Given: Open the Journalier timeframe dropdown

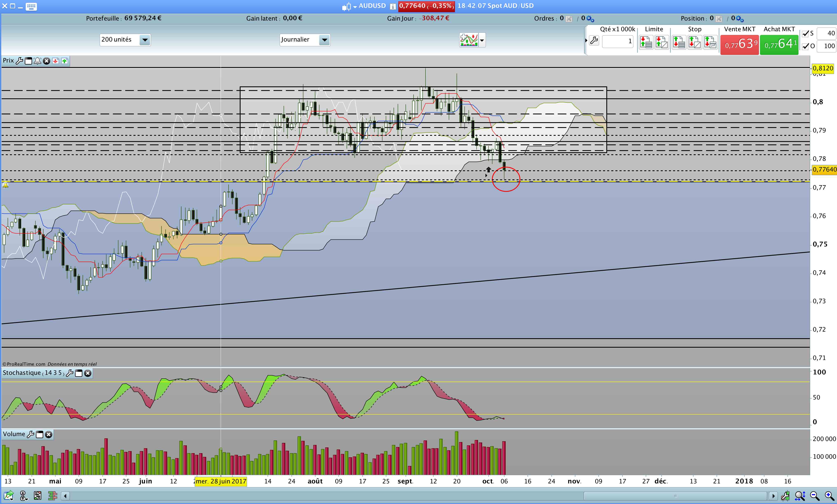Looking at the screenshot, I should pos(324,40).
